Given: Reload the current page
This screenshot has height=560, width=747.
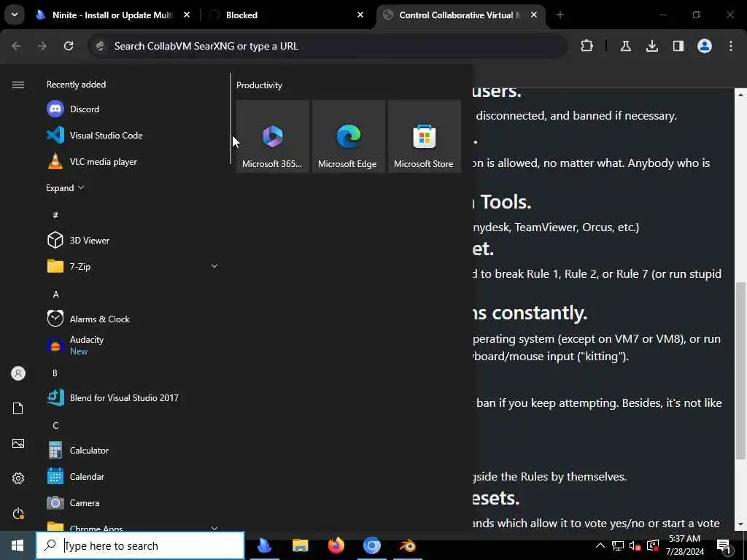Looking at the screenshot, I should point(69,46).
